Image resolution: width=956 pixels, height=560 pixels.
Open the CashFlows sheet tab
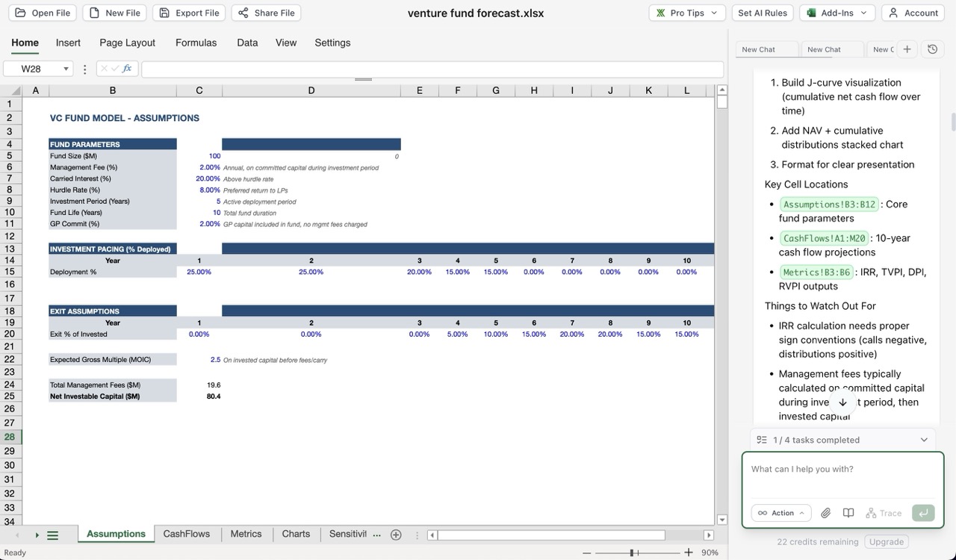(186, 534)
